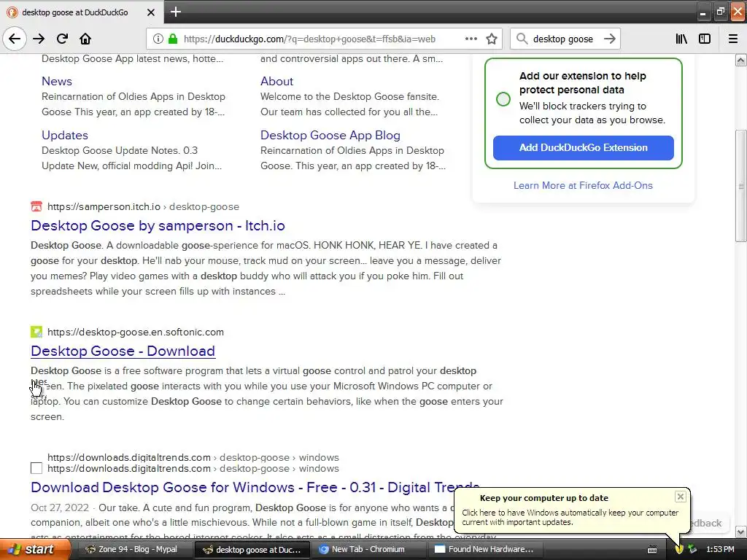Bookmark this page with the star
Viewport: 747px width, 560px height.
coord(492,39)
